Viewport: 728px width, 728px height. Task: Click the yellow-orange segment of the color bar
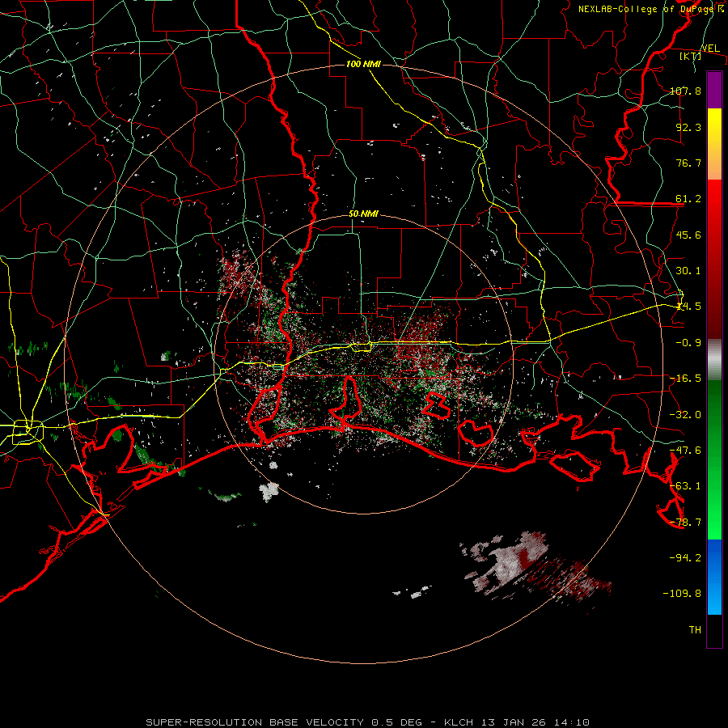(x=714, y=145)
